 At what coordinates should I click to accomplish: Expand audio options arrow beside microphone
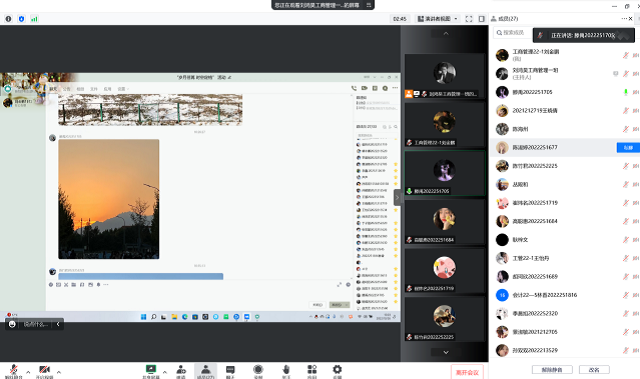click(28, 372)
